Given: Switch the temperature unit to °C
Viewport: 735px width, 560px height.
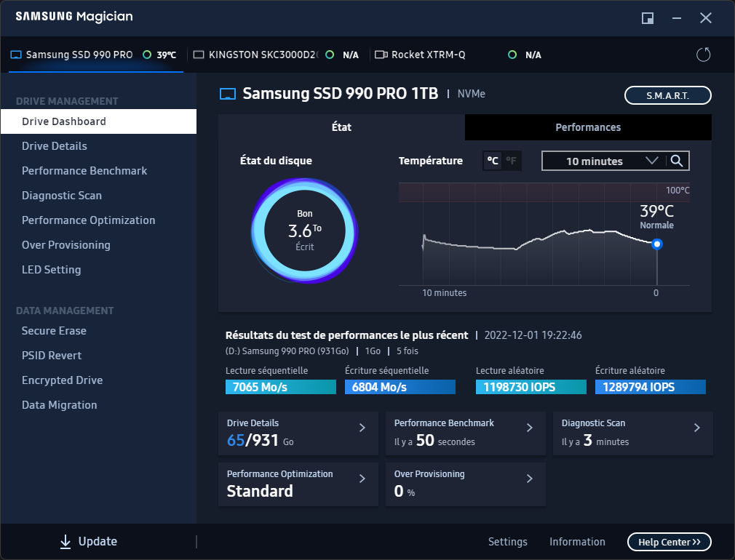Looking at the screenshot, I should pyautogui.click(x=493, y=161).
